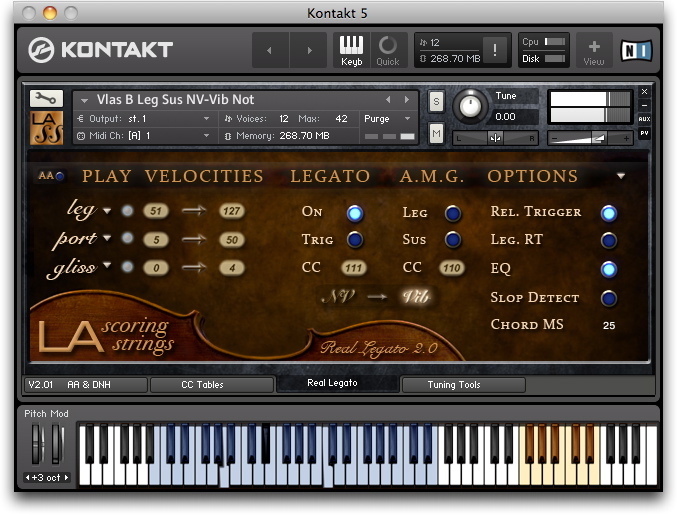Enable the Slop Detect option

(609, 298)
